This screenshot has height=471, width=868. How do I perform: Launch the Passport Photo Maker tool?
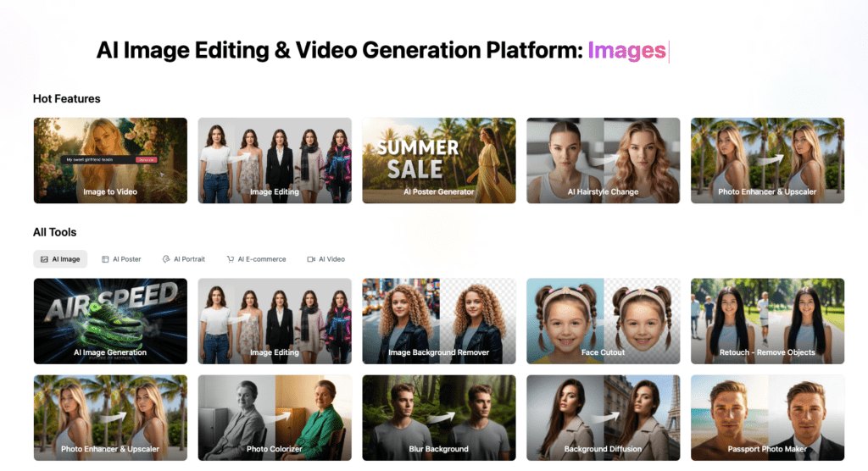(x=767, y=418)
